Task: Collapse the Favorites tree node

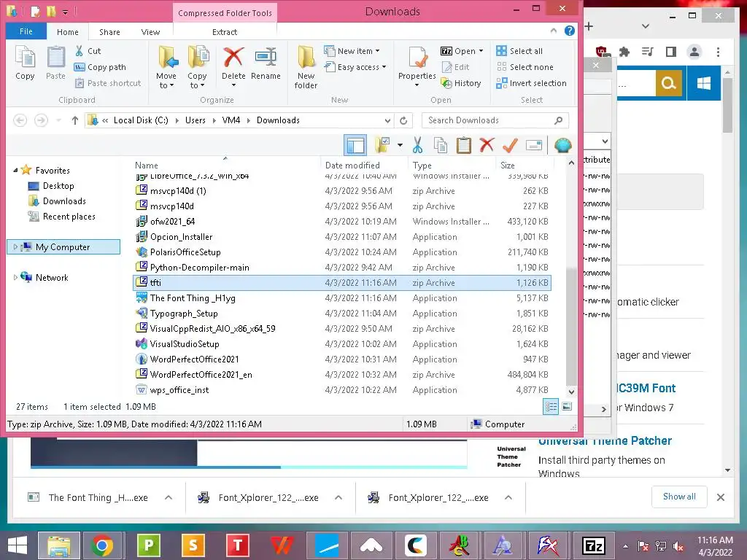Action: (15, 170)
